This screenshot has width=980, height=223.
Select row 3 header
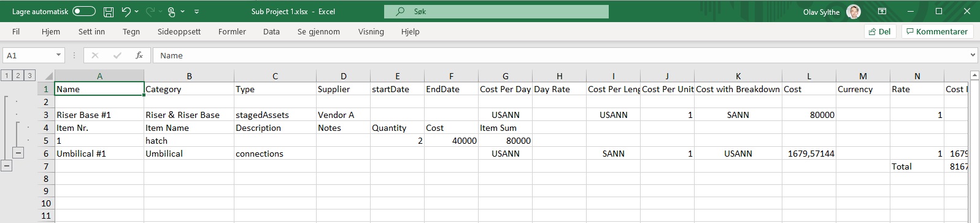coord(45,115)
